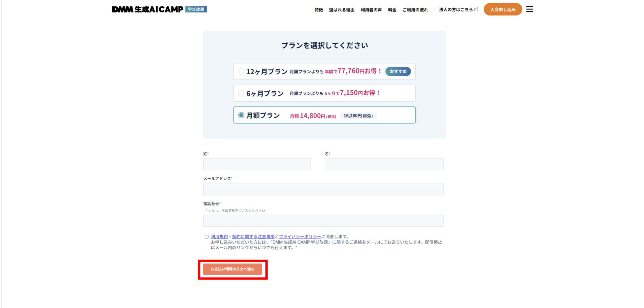Select the 6ヶ月プラン radio button
This screenshot has width=644, height=308.
[241, 93]
